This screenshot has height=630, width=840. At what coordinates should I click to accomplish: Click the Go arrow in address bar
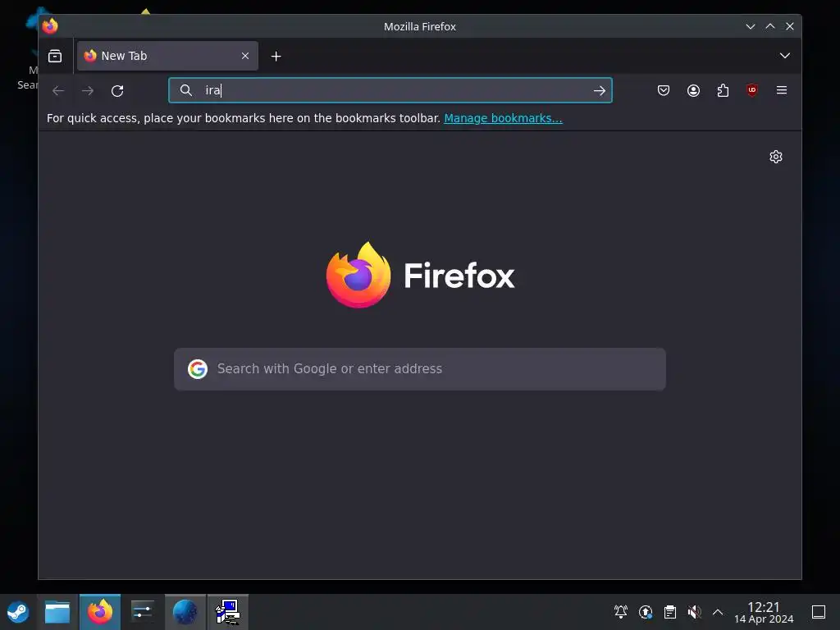click(x=600, y=90)
